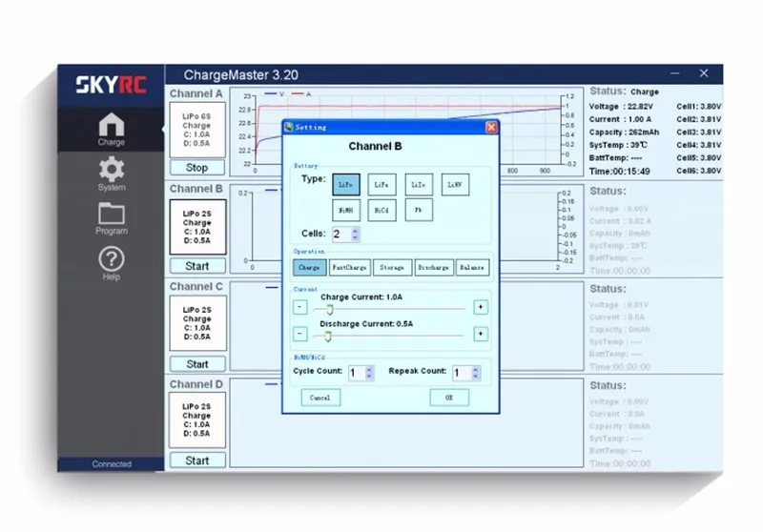Click Cancel in the Setting dialog
Image resolution: width=763 pixels, height=532 pixels.
(320, 398)
